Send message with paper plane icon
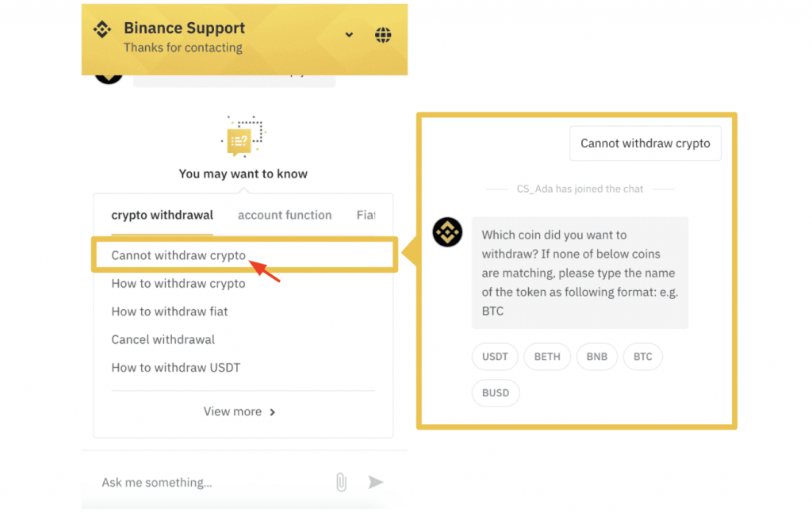This screenshot has width=812, height=516. tap(375, 482)
